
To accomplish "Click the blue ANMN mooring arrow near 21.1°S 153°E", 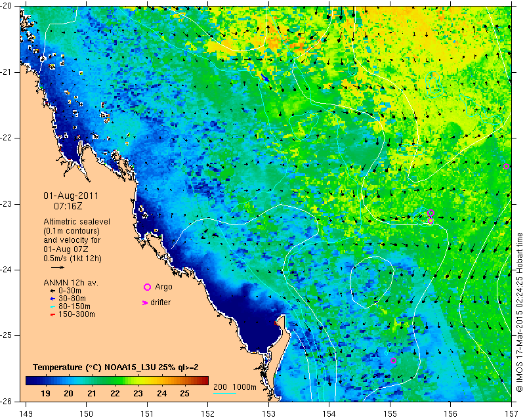I will coord(265,77).
